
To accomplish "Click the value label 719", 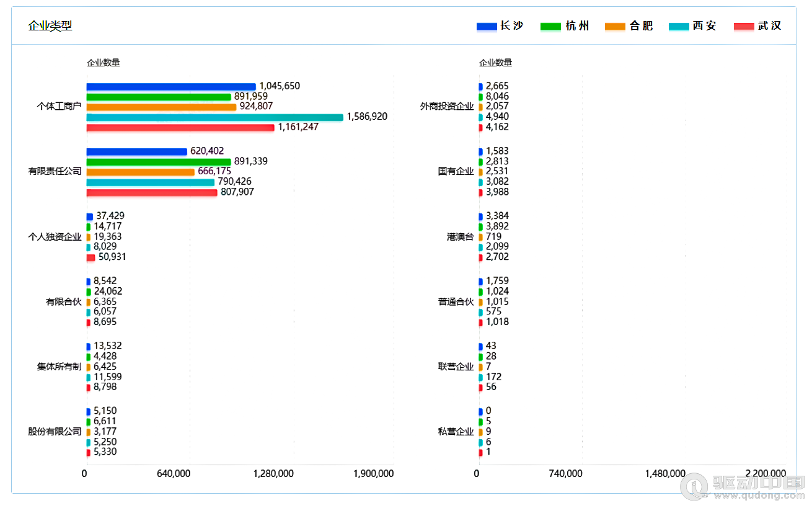I will (x=493, y=237).
